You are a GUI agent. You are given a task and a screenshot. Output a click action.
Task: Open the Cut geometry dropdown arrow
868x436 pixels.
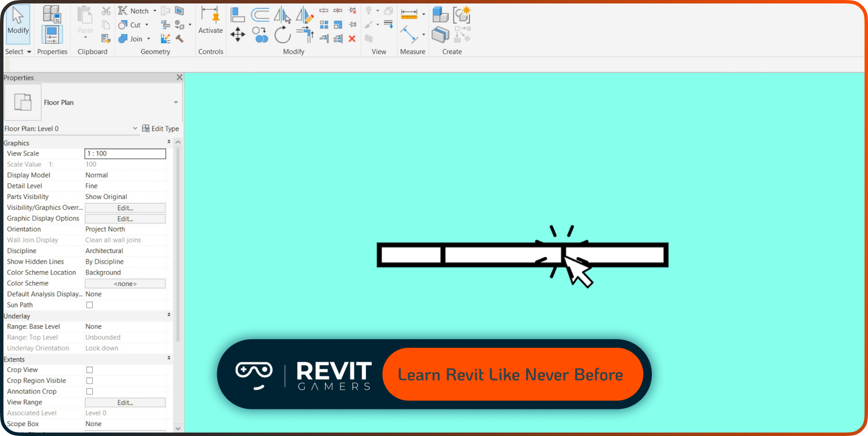[x=146, y=25]
